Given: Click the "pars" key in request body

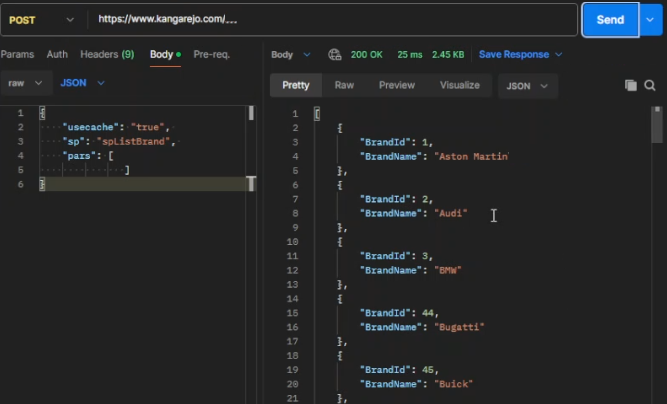Looking at the screenshot, I should click(79, 156).
